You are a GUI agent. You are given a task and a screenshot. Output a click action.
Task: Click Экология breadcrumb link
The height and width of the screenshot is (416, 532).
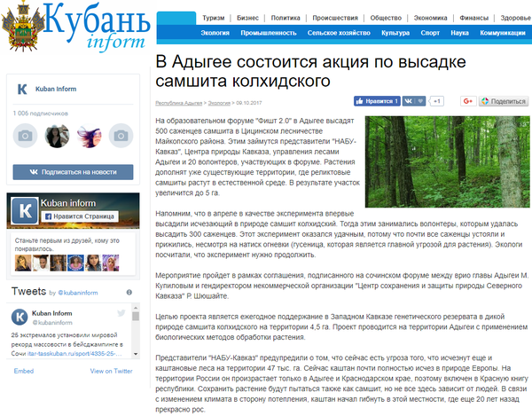coord(219,103)
